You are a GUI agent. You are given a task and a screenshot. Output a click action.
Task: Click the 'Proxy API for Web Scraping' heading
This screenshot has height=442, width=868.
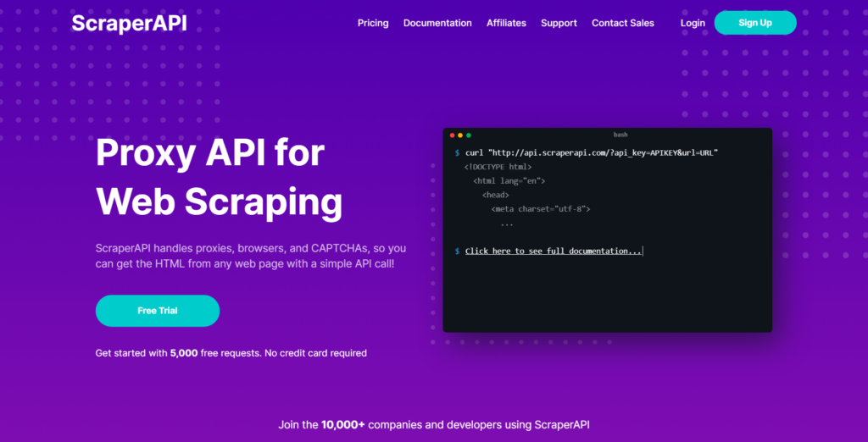click(220, 178)
